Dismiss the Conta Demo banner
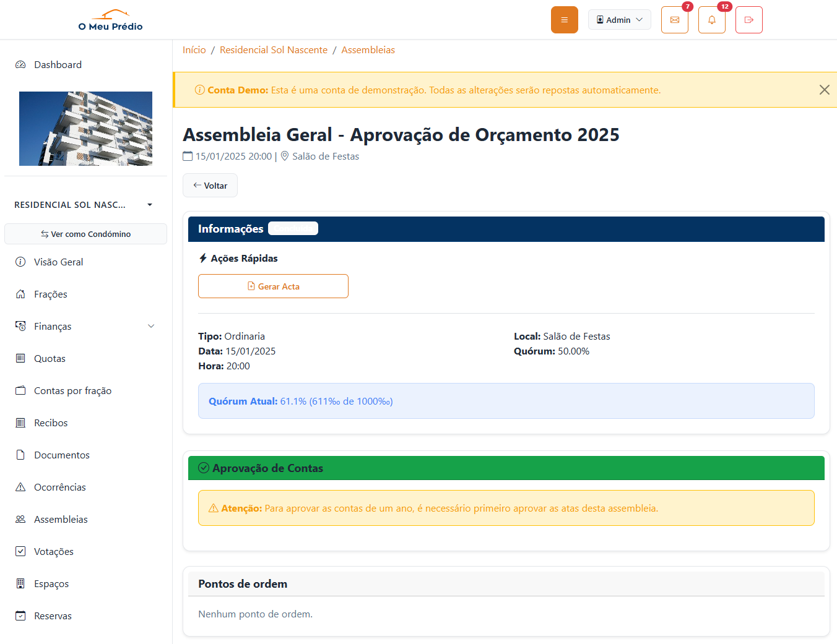The width and height of the screenshot is (837, 644). [x=824, y=90]
